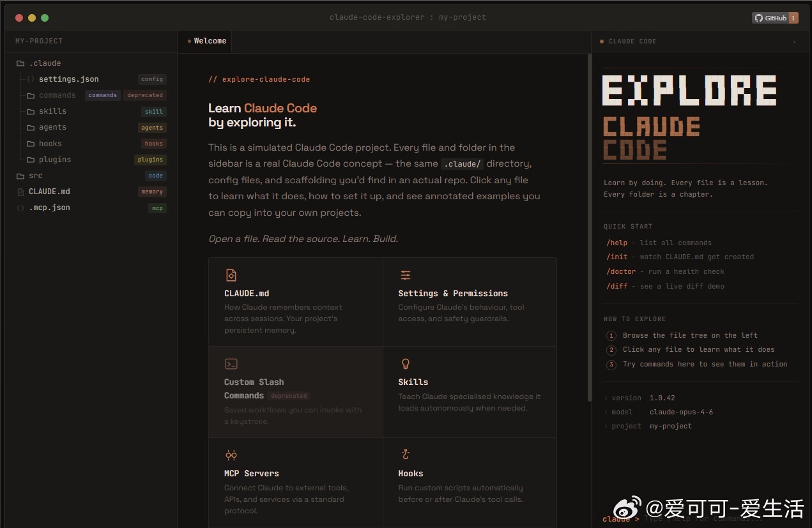
Task: Expand the skills folder row
Action: click(91, 111)
